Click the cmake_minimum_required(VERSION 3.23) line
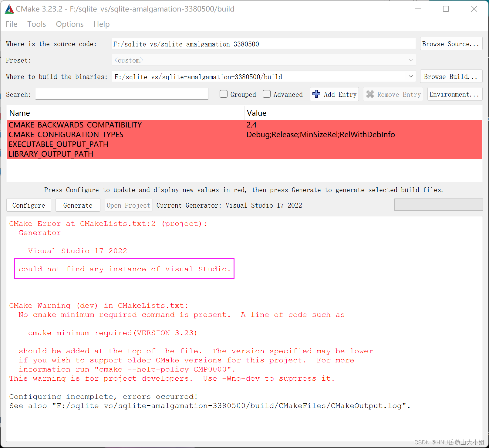Screen dimensions: 489x448 tap(113, 333)
